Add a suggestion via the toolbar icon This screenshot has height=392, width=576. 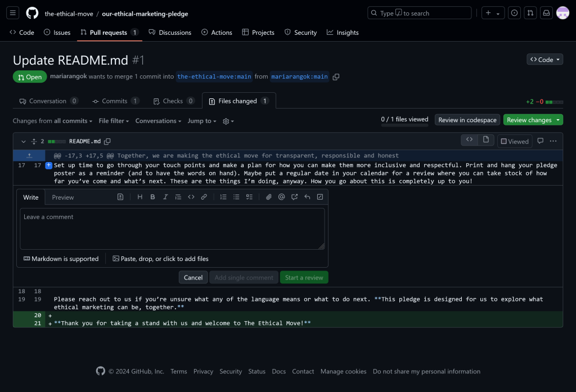click(120, 197)
